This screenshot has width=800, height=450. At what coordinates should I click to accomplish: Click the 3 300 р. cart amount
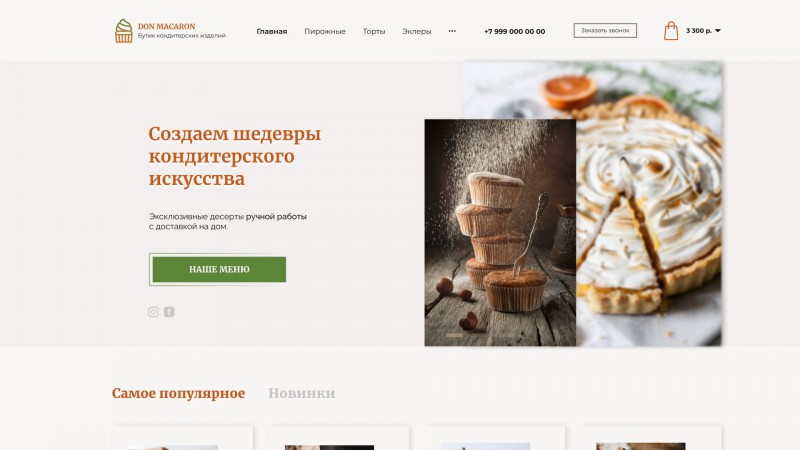point(698,31)
